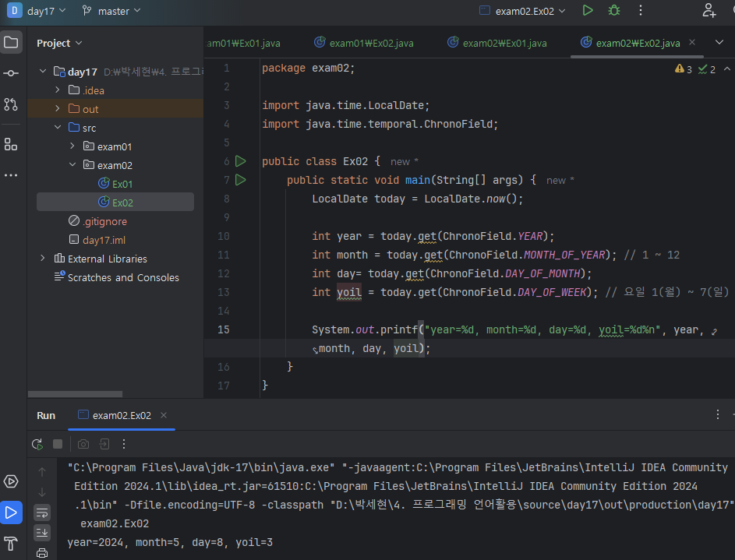This screenshot has height=560, width=735.
Task: Rerun exam02.Ex02 in the Run panel
Action: point(37,444)
